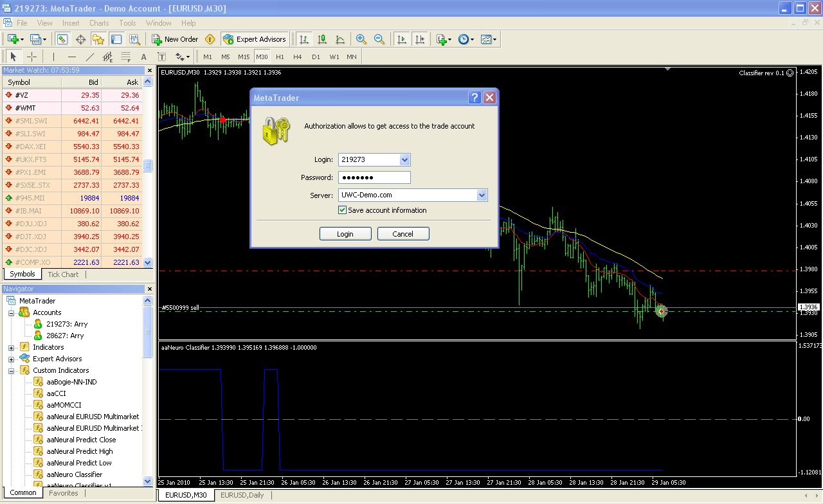Switch to the Tick Chart tab
823x504 pixels.
click(63, 274)
